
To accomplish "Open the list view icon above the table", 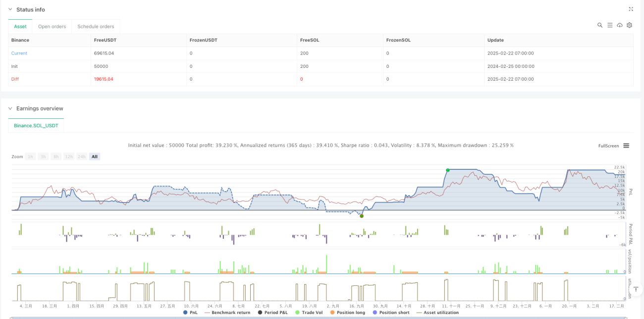I will coord(610,25).
